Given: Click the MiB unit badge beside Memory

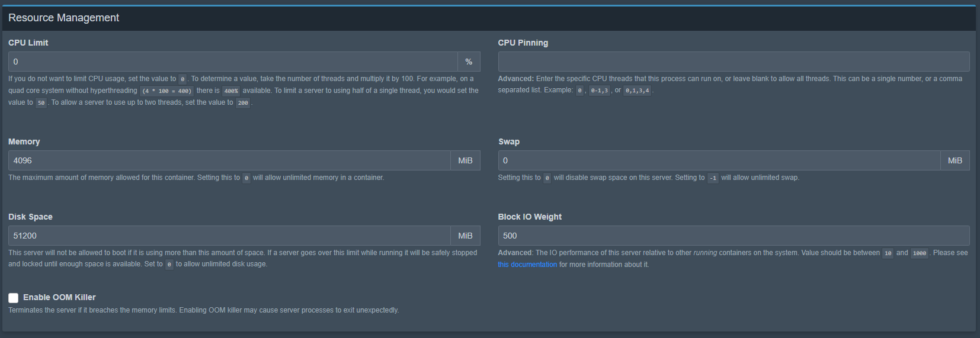Looking at the screenshot, I should click(465, 160).
